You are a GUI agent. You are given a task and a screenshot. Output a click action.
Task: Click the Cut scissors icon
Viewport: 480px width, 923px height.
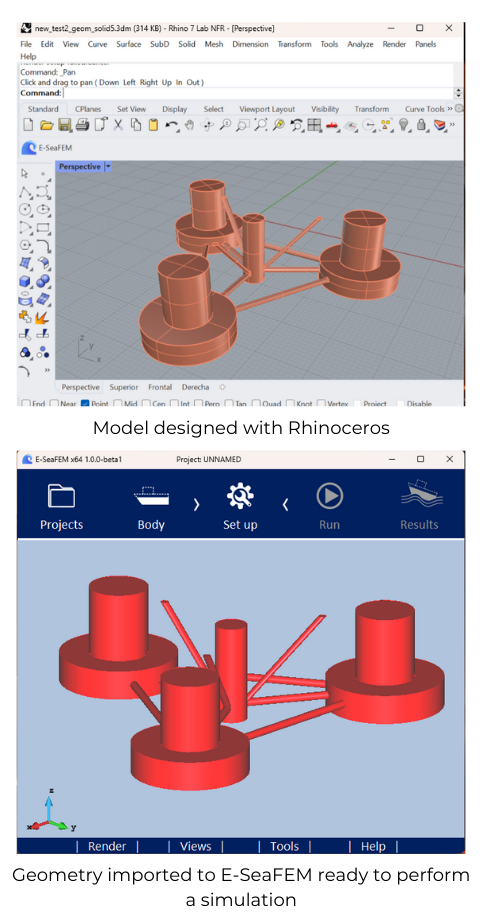(118, 125)
